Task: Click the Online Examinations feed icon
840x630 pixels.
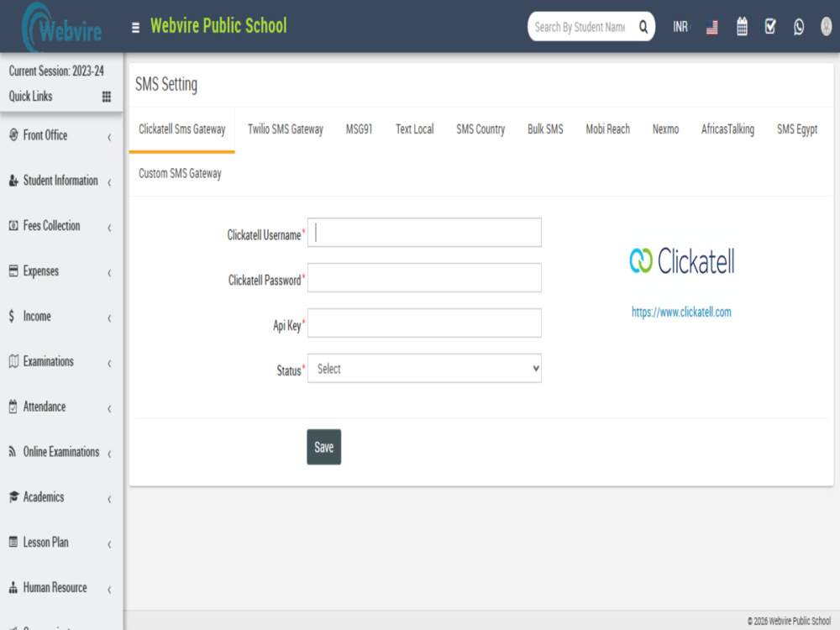Action: click(x=13, y=452)
